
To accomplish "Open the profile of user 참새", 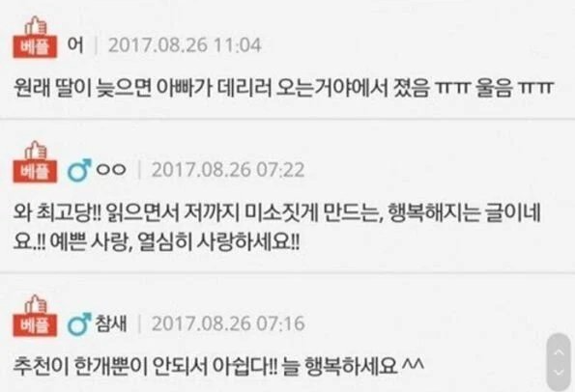I will tap(111, 323).
